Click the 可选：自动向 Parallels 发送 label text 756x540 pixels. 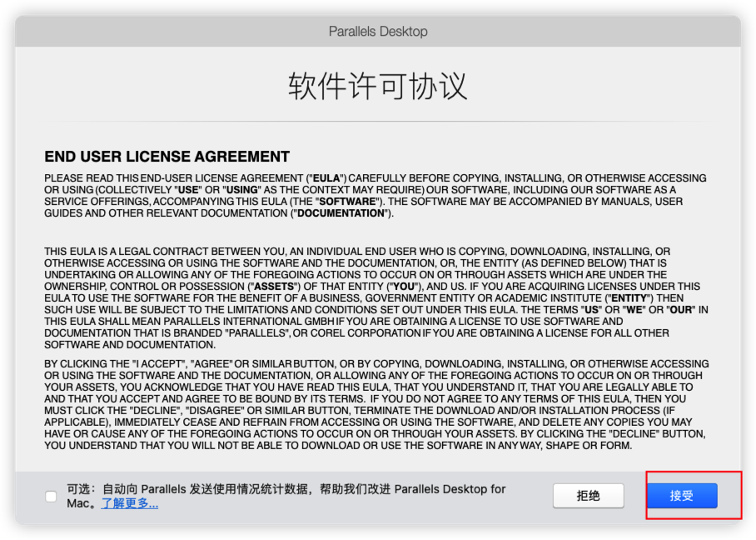(x=286, y=496)
